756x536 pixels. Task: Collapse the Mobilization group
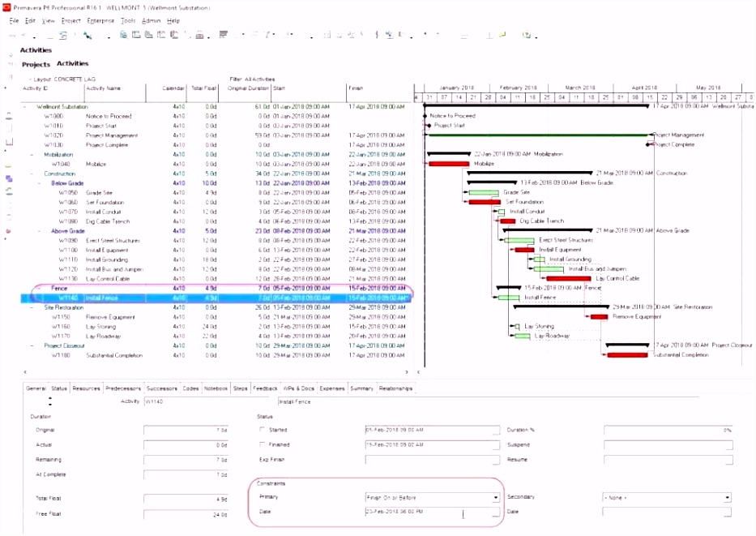pos(32,155)
